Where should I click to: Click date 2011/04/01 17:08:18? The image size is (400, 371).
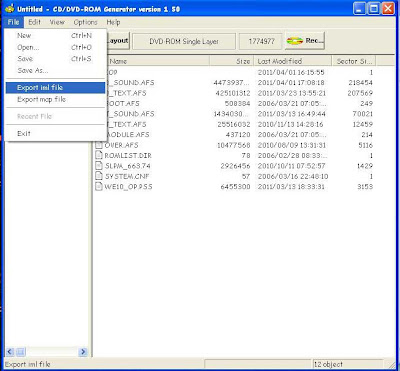(x=291, y=82)
